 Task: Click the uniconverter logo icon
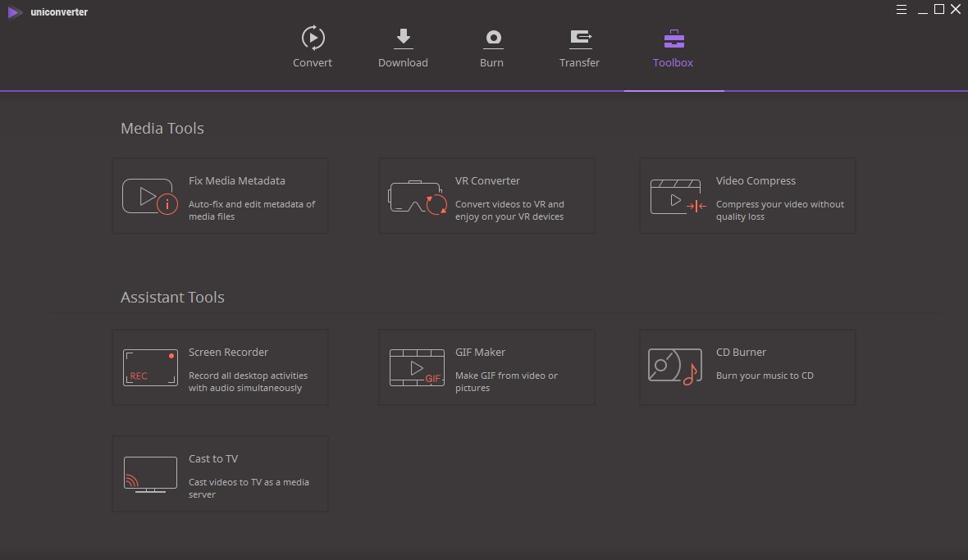pos(14,11)
